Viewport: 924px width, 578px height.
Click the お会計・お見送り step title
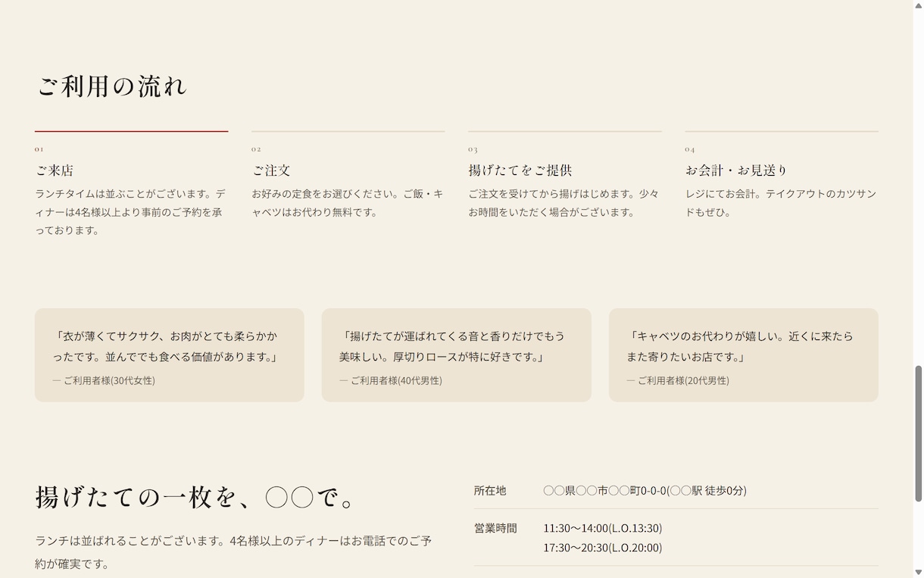click(x=737, y=170)
